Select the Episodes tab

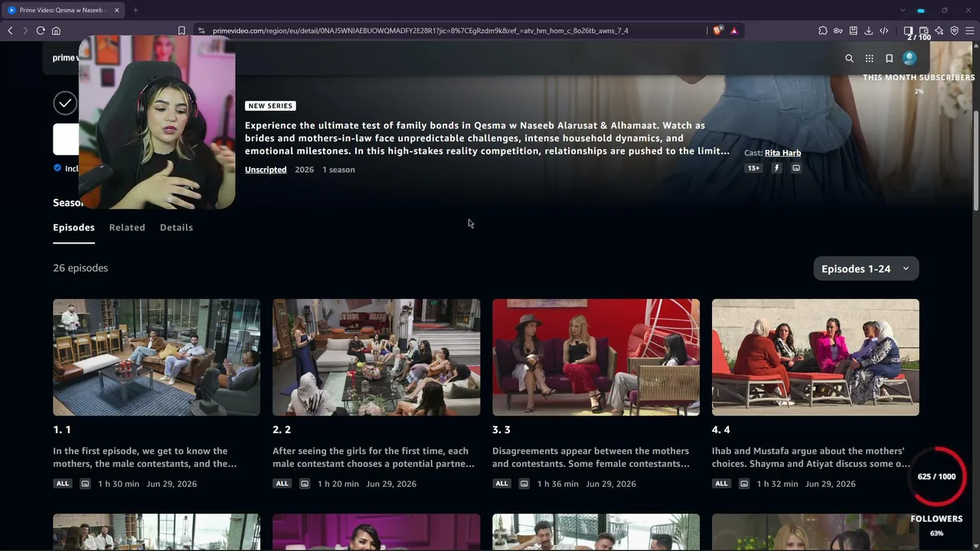[x=73, y=227]
